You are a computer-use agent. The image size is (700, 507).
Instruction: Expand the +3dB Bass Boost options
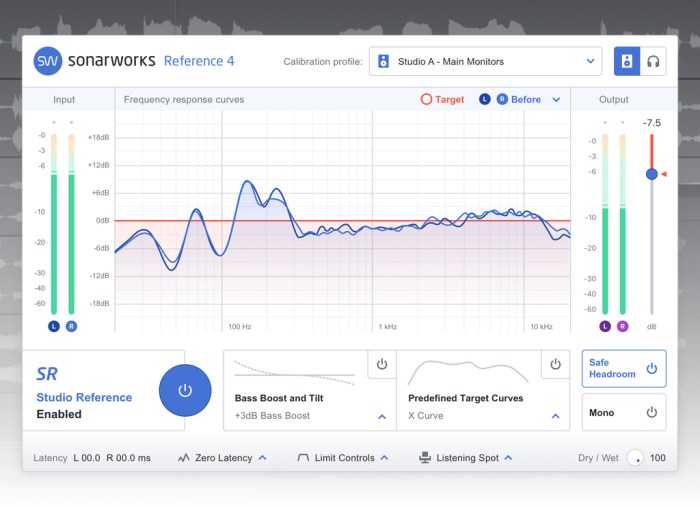[x=382, y=416]
